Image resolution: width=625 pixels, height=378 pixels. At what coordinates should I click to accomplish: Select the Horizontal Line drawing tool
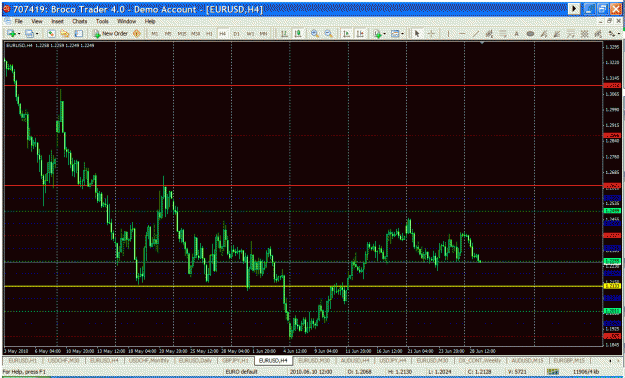coord(462,34)
